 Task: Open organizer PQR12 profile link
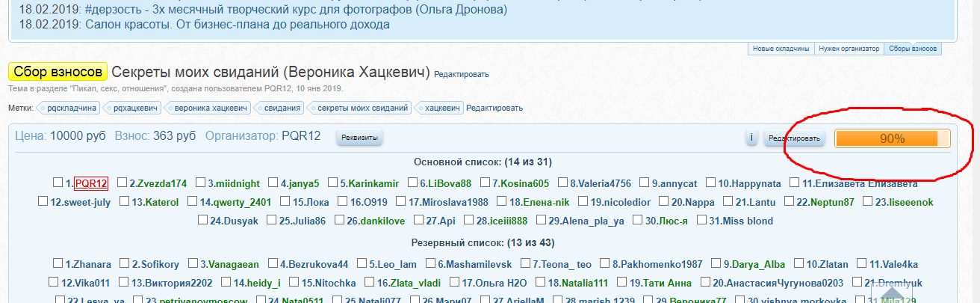point(301,135)
